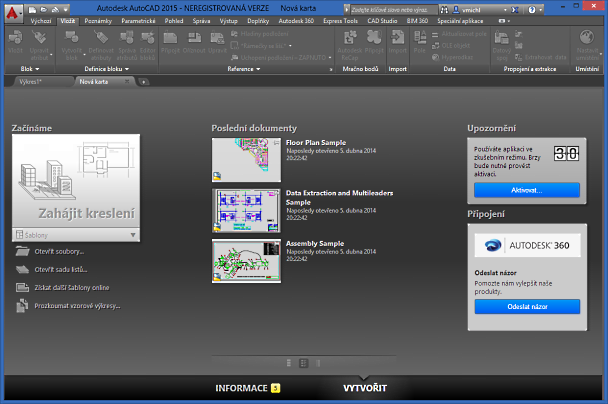Click the sheet set quick access icon

[55, 9]
